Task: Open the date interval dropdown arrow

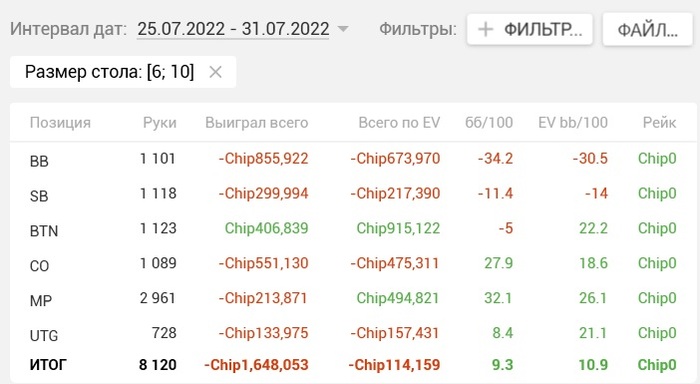Action: tap(343, 29)
